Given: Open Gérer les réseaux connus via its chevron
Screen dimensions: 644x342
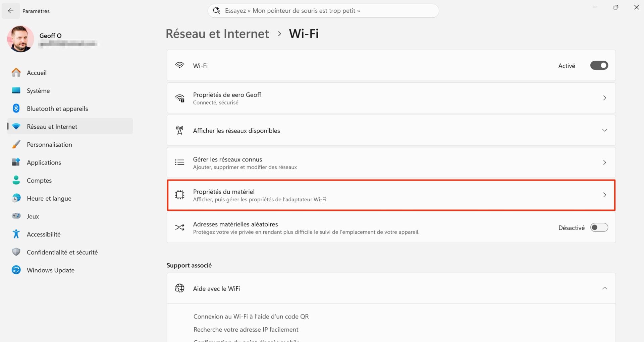Looking at the screenshot, I should [x=605, y=162].
